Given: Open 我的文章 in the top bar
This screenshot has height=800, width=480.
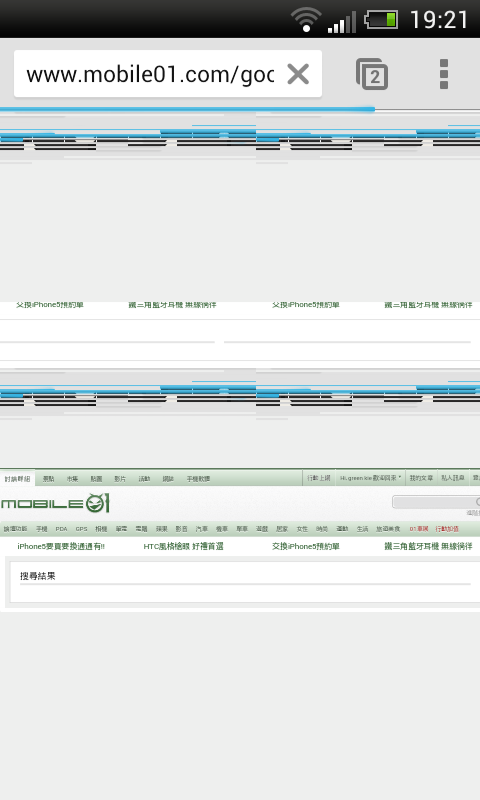Looking at the screenshot, I should [x=421, y=478].
